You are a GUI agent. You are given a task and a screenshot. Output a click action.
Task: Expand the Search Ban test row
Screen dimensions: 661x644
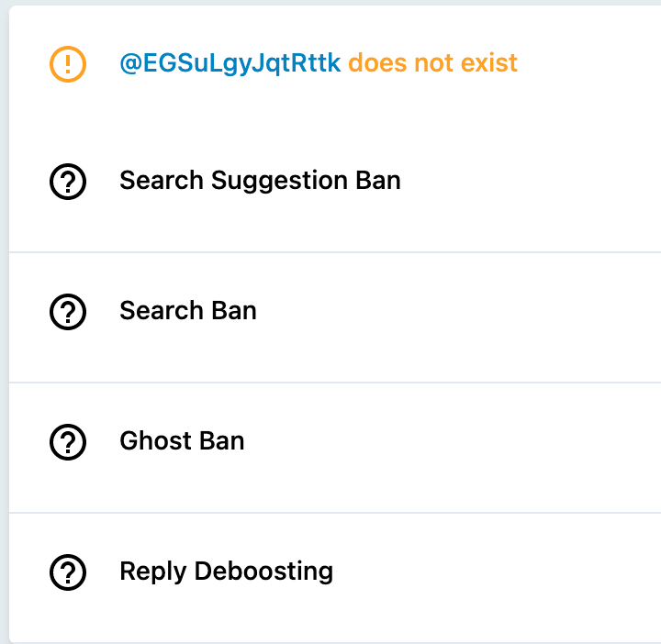[x=335, y=317]
